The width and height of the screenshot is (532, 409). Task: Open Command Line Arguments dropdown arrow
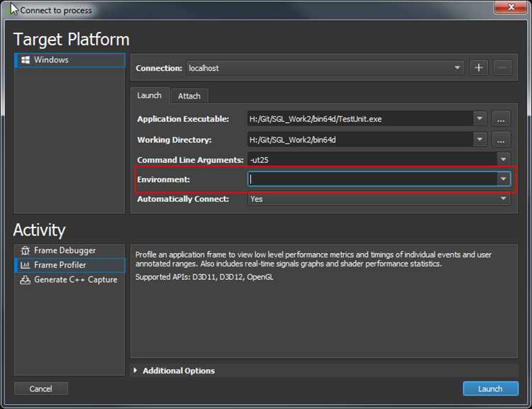click(504, 159)
